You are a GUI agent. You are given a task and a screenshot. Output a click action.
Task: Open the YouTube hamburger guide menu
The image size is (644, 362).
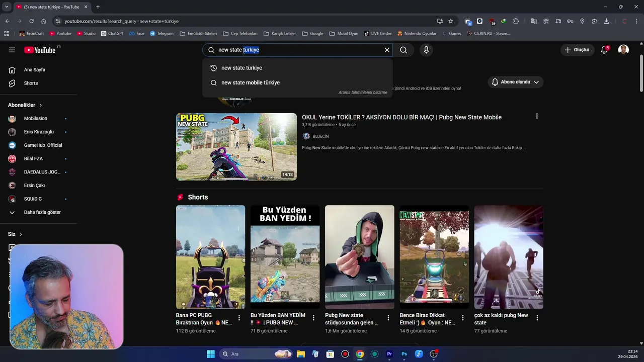12,50
